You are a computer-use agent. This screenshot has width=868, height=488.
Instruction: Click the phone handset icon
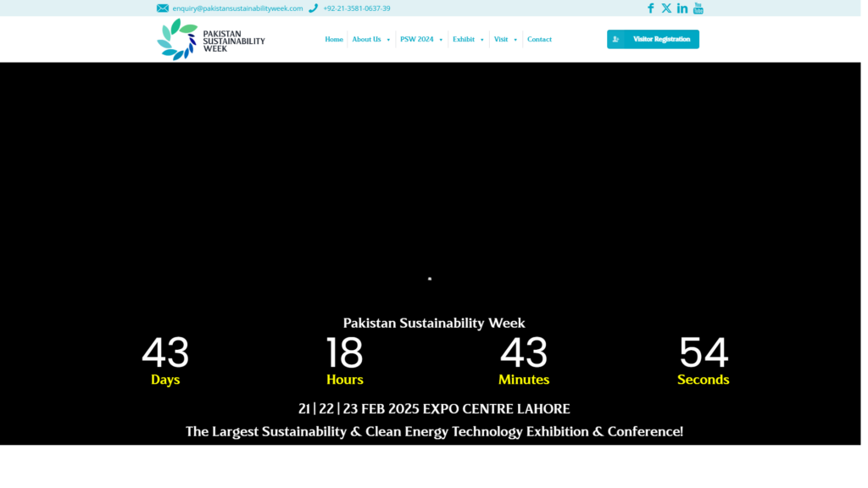(313, 8)
